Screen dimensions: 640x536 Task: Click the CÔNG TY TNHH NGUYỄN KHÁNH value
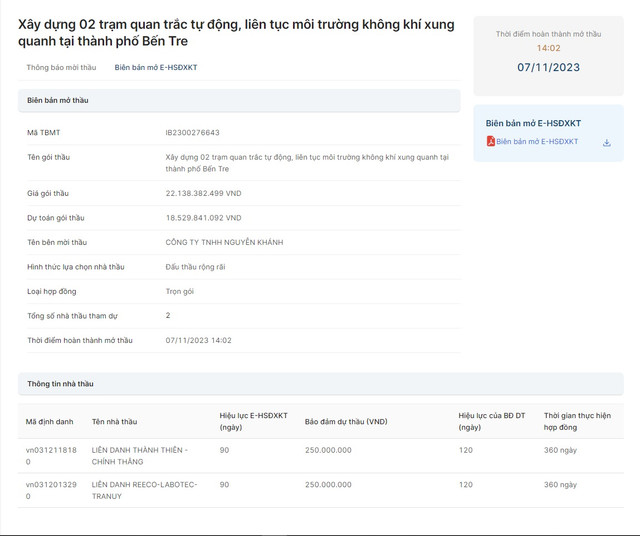(x=224, y=242)
